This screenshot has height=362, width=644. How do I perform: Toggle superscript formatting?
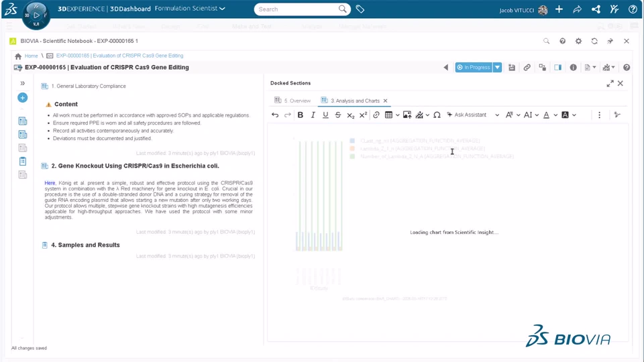click(x=363, y=115)
